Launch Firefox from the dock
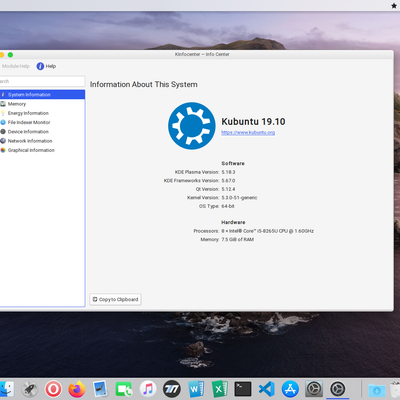Viewport: 400px width, 400px height. coord(77,389)
